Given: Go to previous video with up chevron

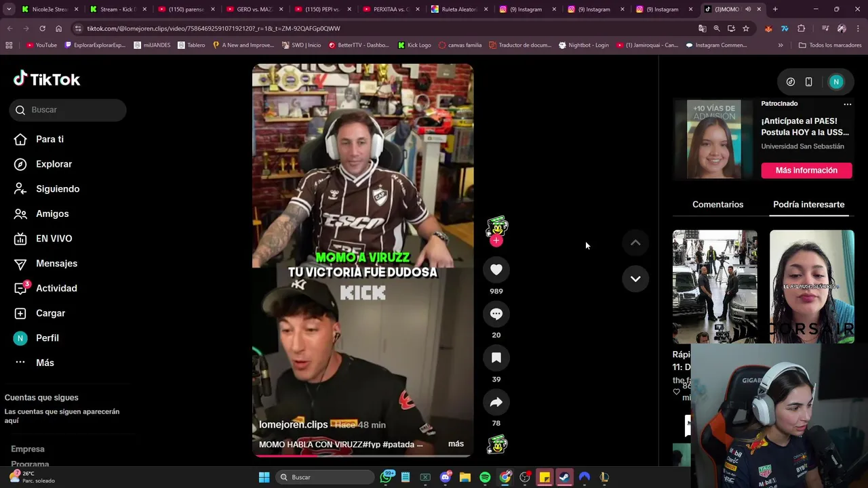Looking at the screenshot, I should click(635, 243).
